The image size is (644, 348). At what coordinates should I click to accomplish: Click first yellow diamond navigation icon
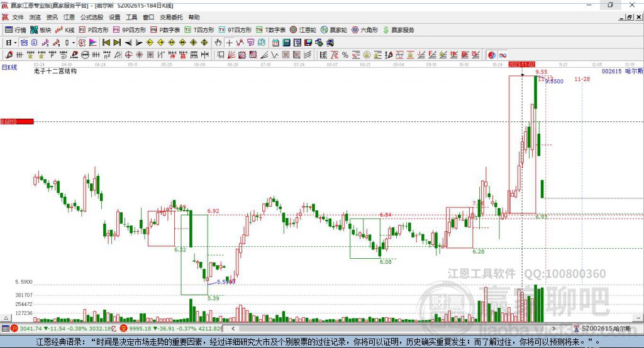point(150,43)
